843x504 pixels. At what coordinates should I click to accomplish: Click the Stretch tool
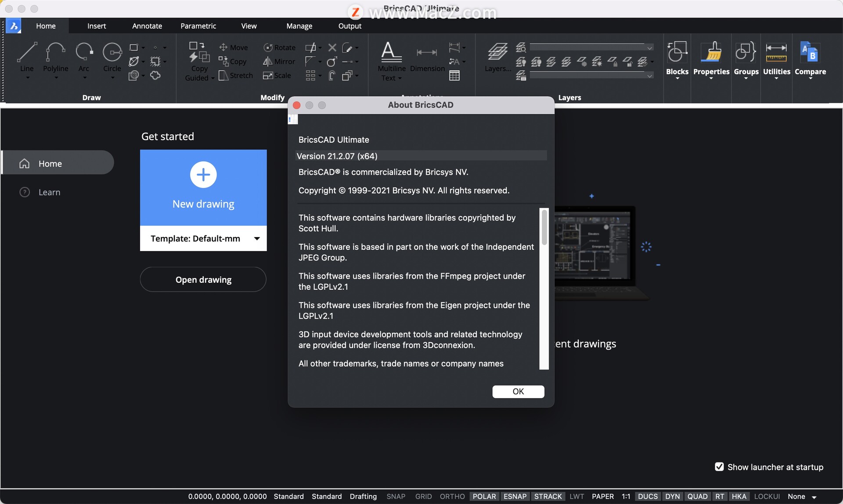236,76
